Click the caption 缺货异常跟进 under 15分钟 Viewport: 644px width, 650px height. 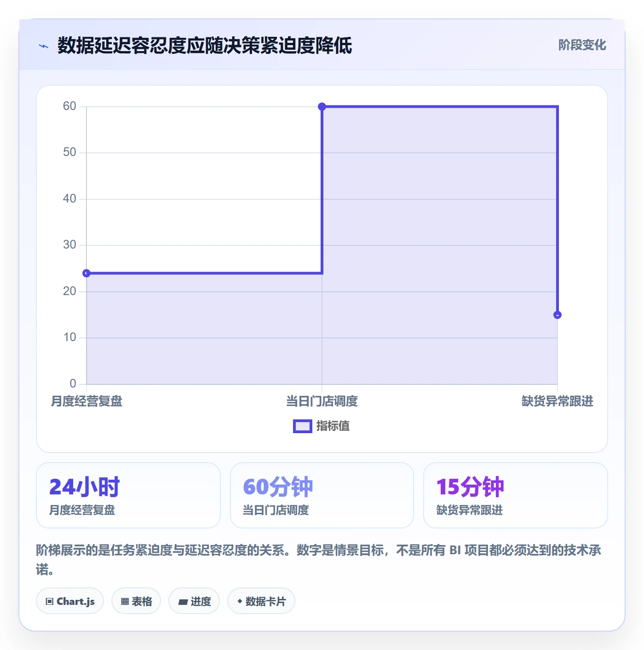(470, 511)
